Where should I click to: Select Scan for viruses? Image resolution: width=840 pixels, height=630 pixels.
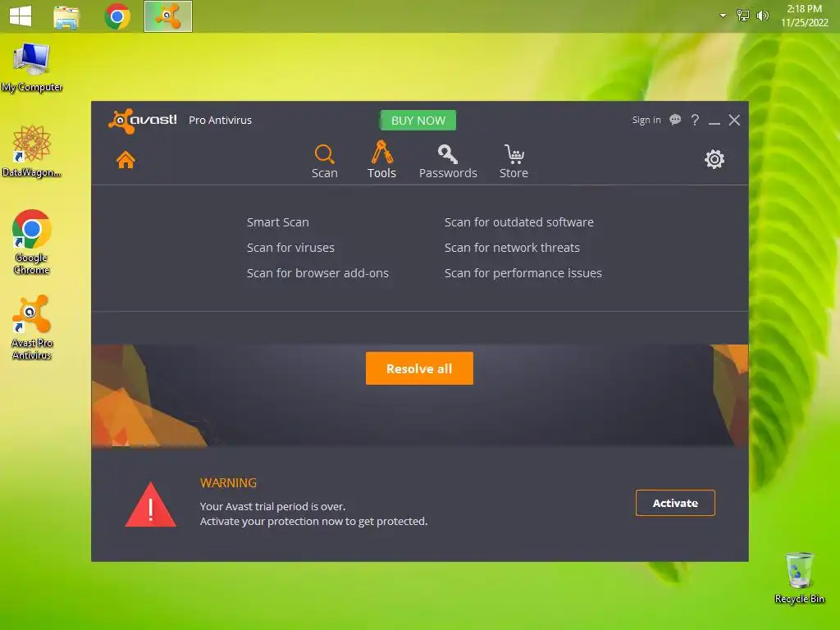click(290, 248)
